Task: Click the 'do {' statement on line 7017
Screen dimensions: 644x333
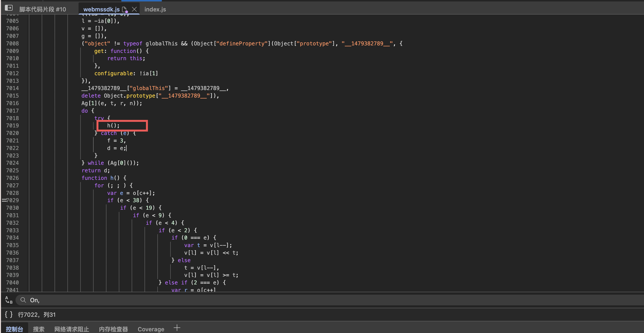Action: tap(88, 111)
